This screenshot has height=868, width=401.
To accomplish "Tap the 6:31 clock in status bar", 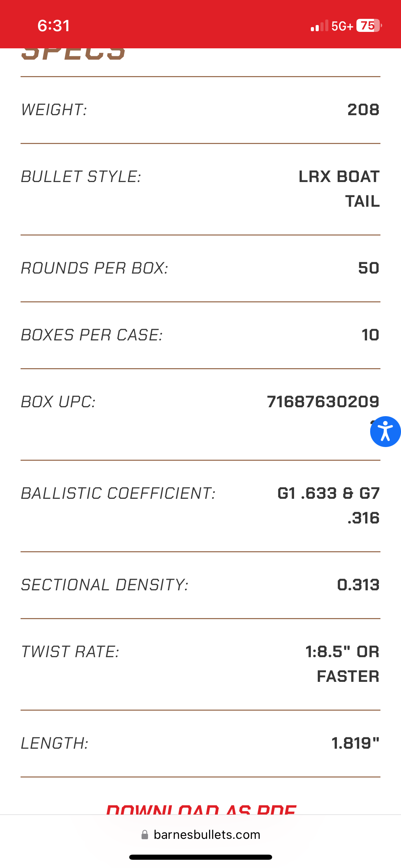I will (x=53, y=26).
